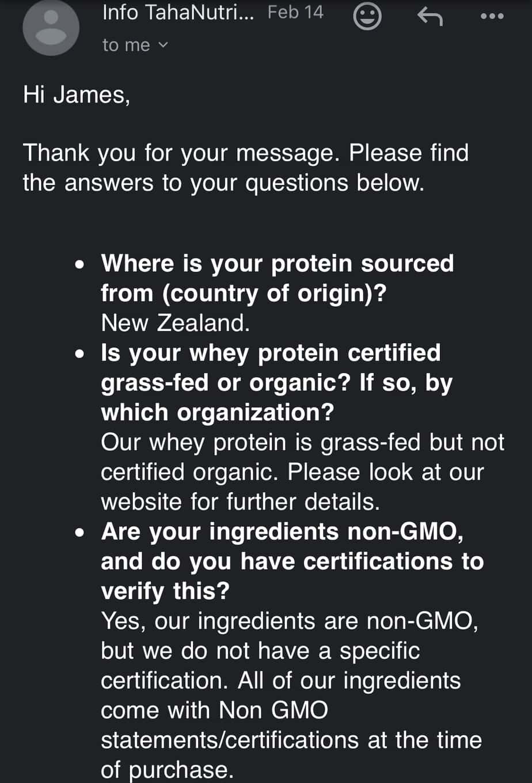Click the bullet point before the non-GMO question

pos(82,532)
